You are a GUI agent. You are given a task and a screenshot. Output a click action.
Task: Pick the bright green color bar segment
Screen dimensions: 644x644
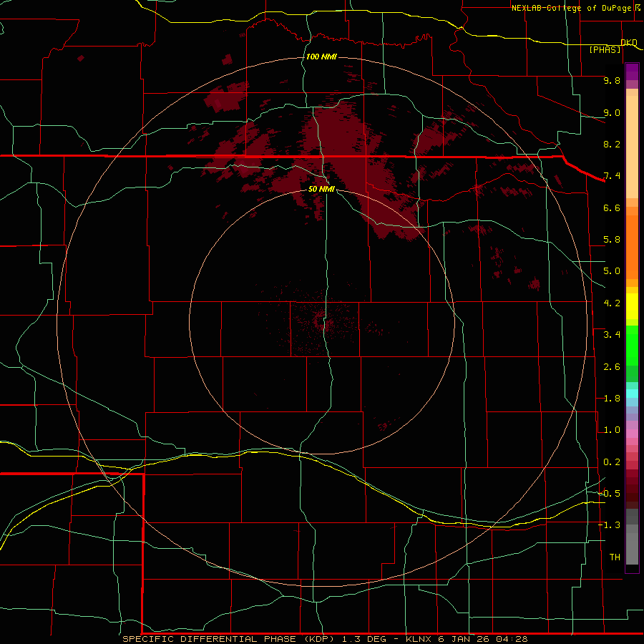pos(632,345)
